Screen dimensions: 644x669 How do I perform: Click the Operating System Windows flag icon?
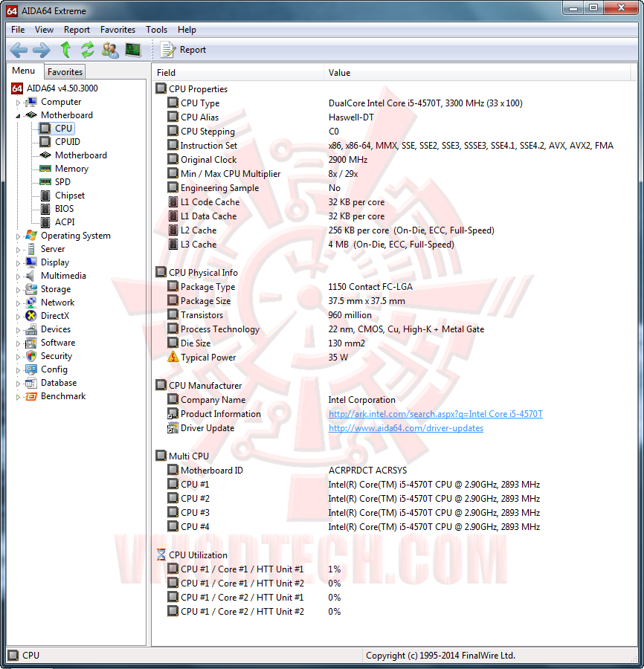(x=31, y=236)
